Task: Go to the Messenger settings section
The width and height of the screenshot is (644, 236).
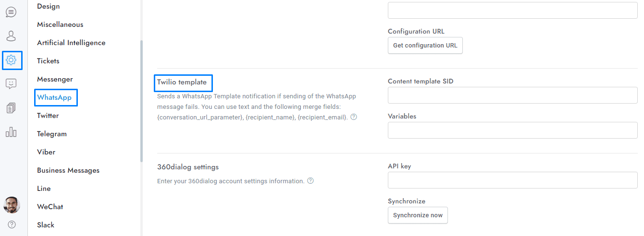Action: 55,79
